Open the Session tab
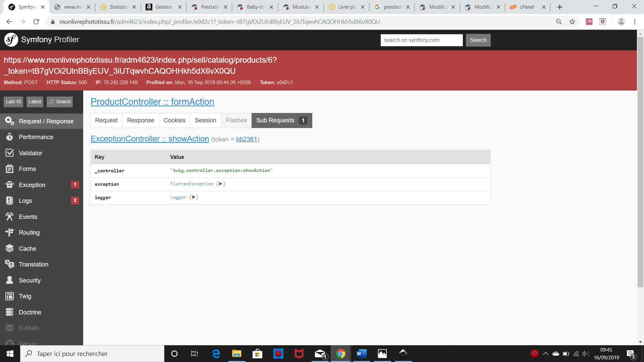This screenshot has height=362, width=644. 206,120
